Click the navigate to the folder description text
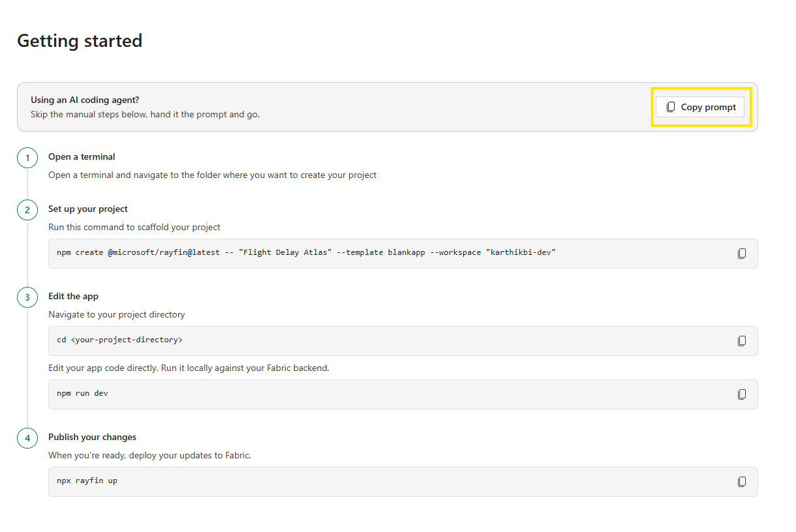The image size is (796, 532). (x=212, y=175)
